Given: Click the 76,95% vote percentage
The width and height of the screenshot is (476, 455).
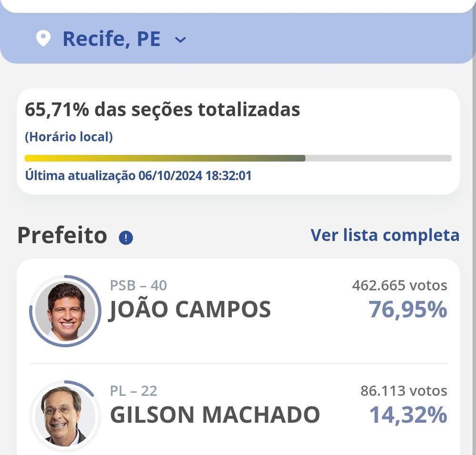Looking at the screenshot, I should pos(408,310).
